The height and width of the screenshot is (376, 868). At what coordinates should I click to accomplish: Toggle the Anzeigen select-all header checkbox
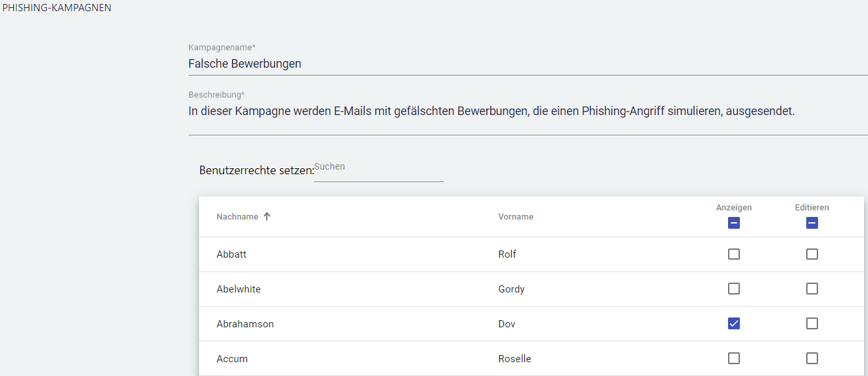point(734,223)
